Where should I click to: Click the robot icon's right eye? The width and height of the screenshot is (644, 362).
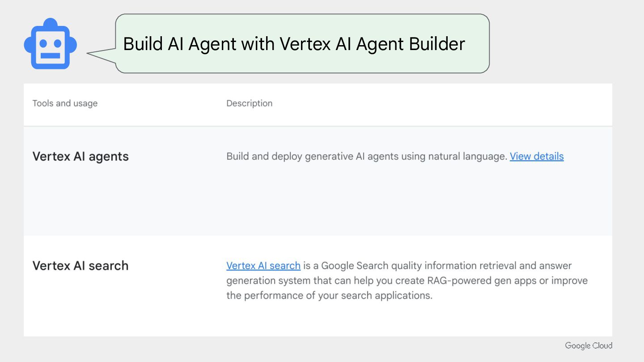(58, 43)
